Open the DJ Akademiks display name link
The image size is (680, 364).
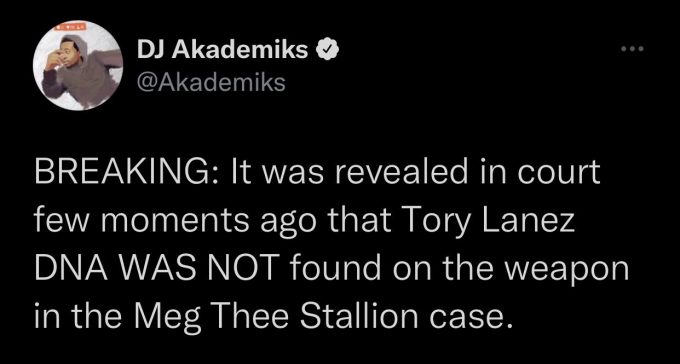tap(222, 51)
